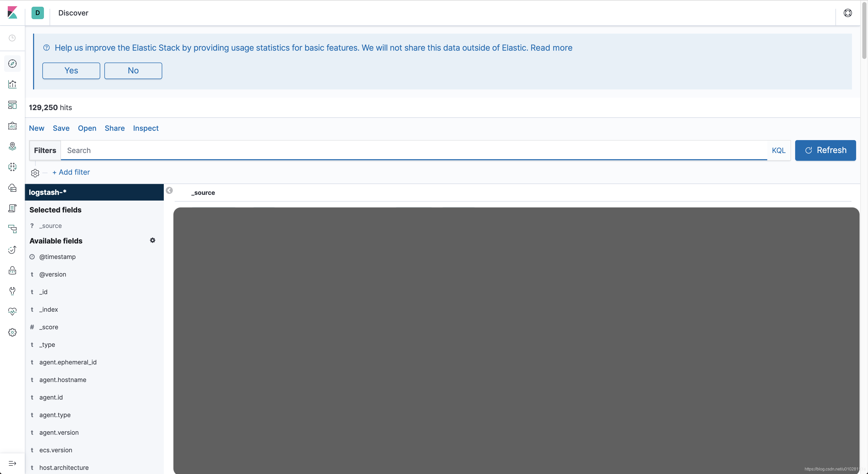
Task: Open the clock/recent history icon
Action: point(13,39)
